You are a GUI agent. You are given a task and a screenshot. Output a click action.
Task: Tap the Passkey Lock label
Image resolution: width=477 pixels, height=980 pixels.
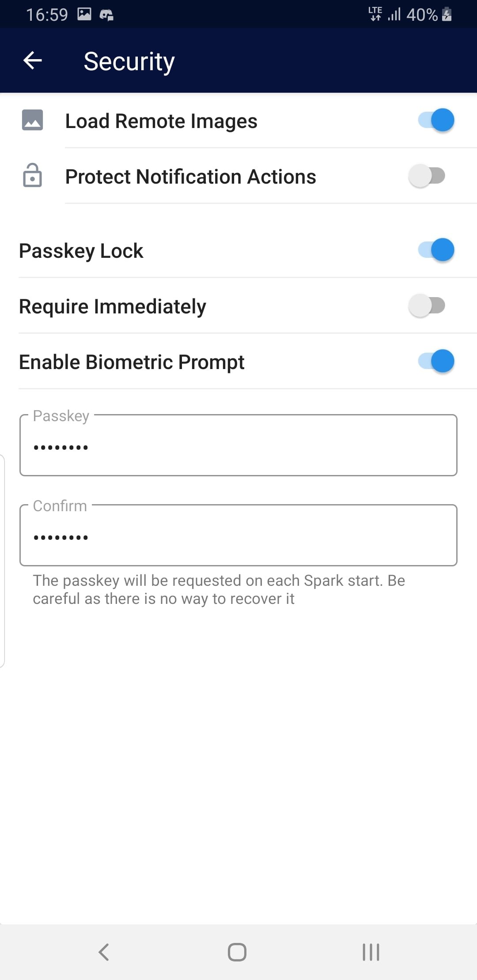81,251
